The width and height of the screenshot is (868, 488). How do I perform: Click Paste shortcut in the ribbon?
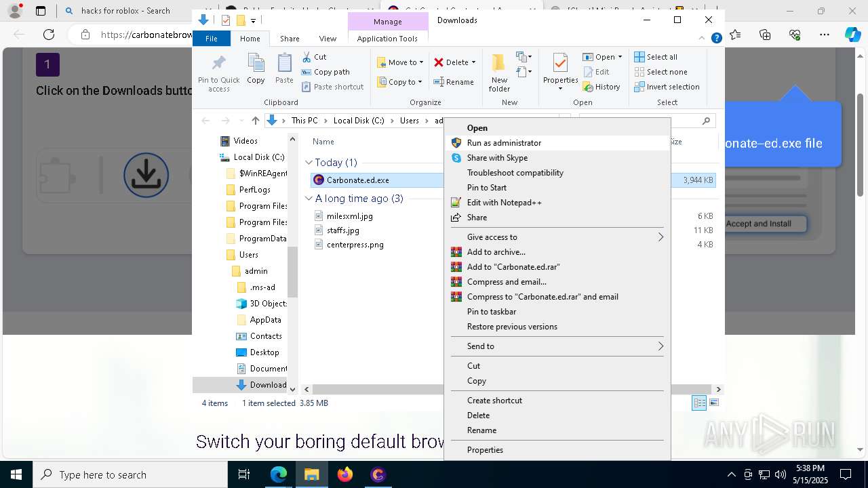[332, 87]
